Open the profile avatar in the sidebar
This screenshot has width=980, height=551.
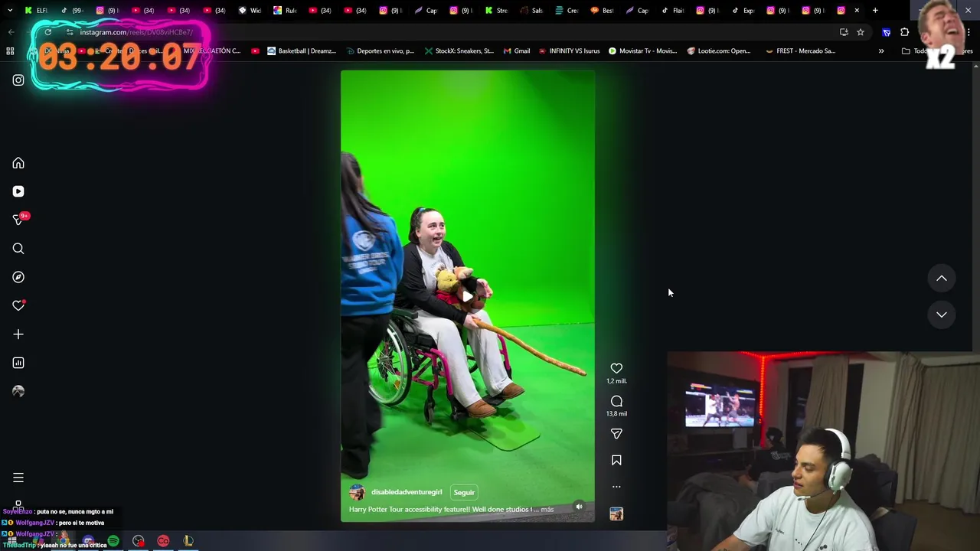click(x=18, y=391)
